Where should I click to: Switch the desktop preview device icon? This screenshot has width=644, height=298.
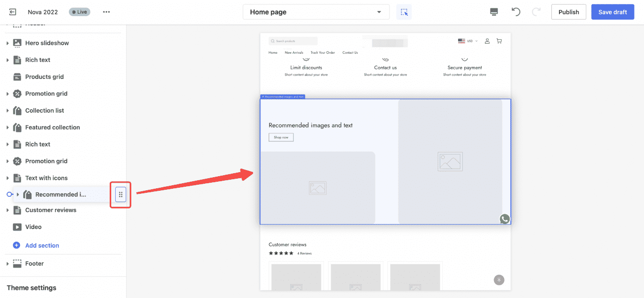point(494,12)
